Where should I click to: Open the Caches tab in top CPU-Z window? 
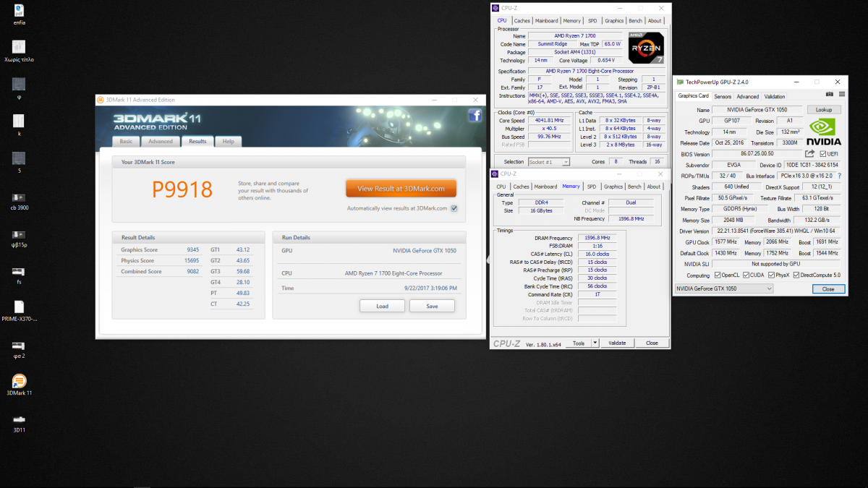522,21
